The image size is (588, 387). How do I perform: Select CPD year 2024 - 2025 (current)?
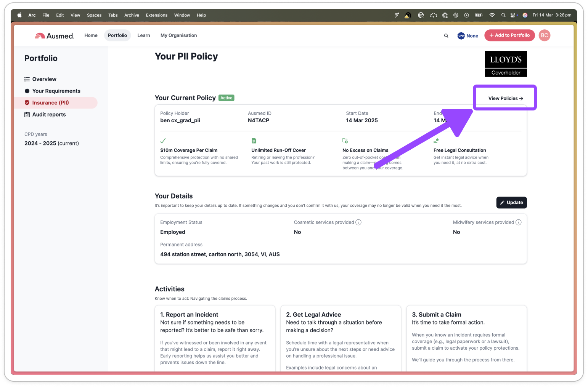click(51, 143)
